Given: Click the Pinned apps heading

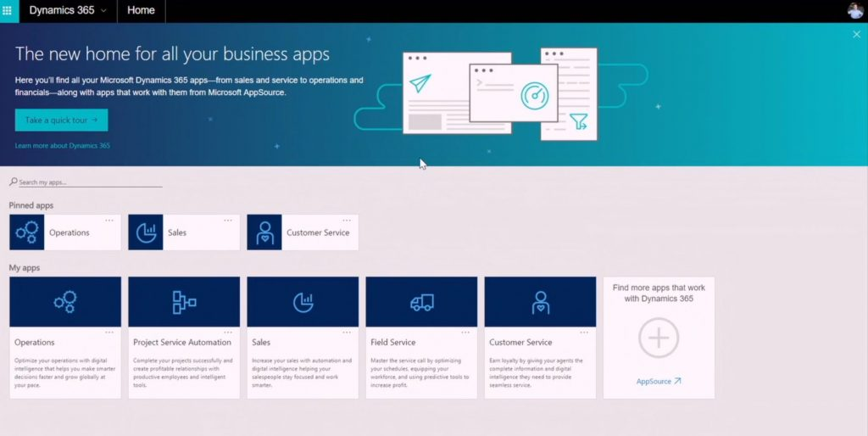Looking at the screenshot, I should tap(31, 205).
